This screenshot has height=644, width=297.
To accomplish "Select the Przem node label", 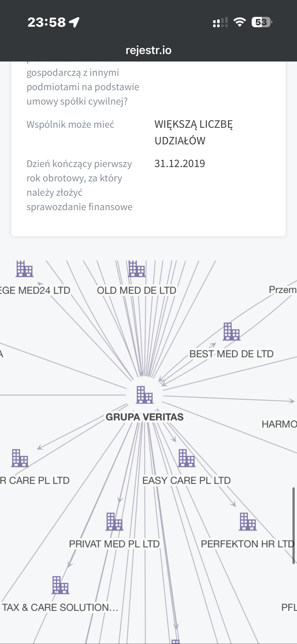I will click(x=283, y=290).
